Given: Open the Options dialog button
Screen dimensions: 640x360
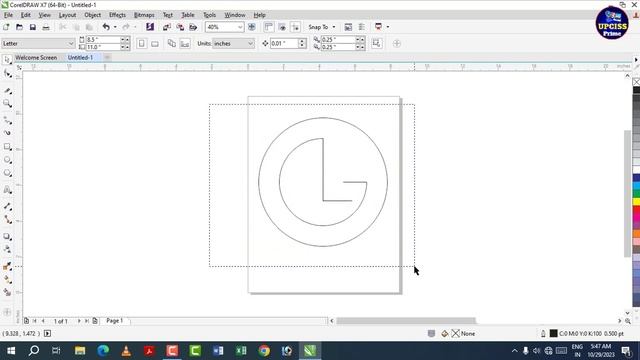Looking at the screenshot, I should 362,27.
